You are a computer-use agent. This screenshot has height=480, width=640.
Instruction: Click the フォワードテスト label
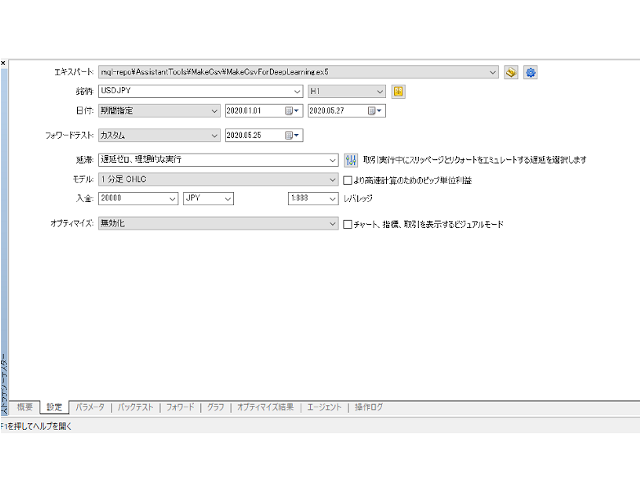(69, 135)
